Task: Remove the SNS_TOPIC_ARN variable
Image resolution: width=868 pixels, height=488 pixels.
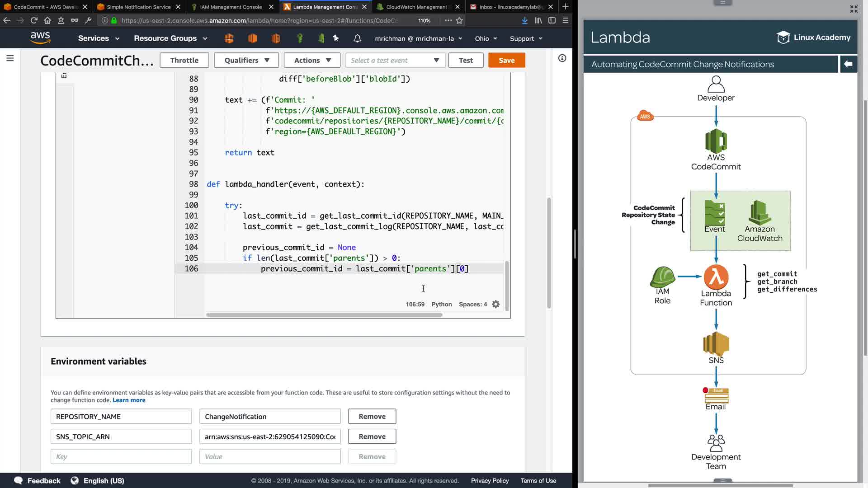Action: 372,436
